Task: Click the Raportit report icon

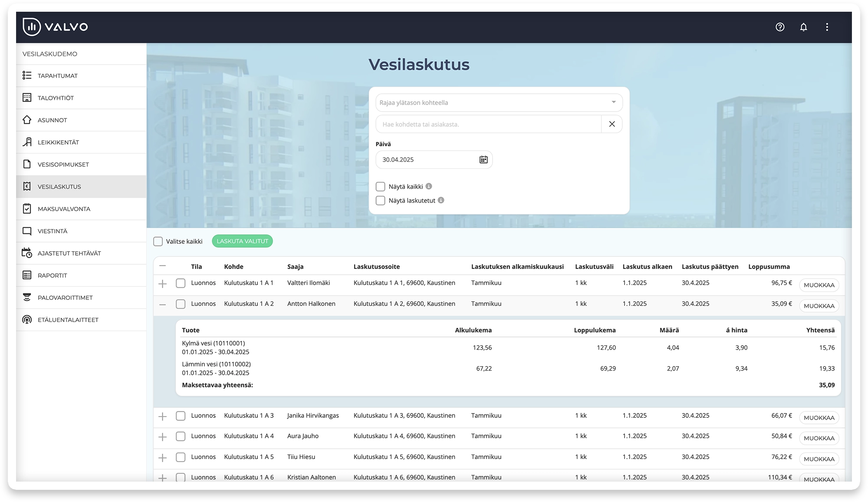Action: tap(27, 275)
